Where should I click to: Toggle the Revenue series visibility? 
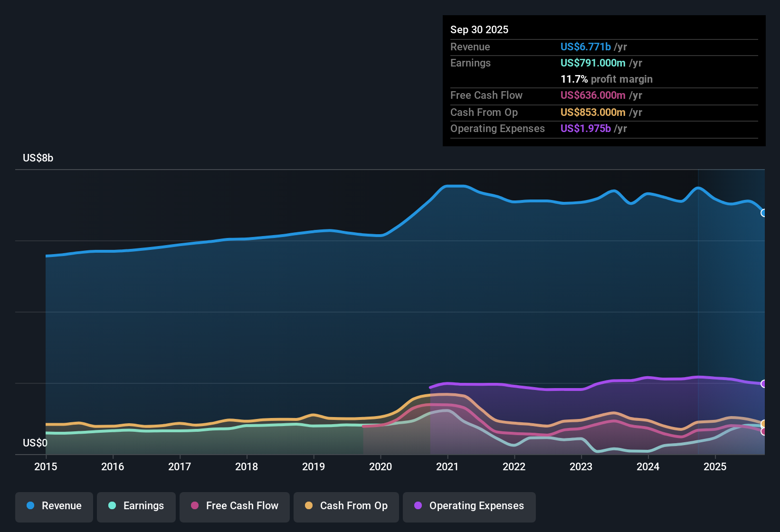tap(54, 506)
